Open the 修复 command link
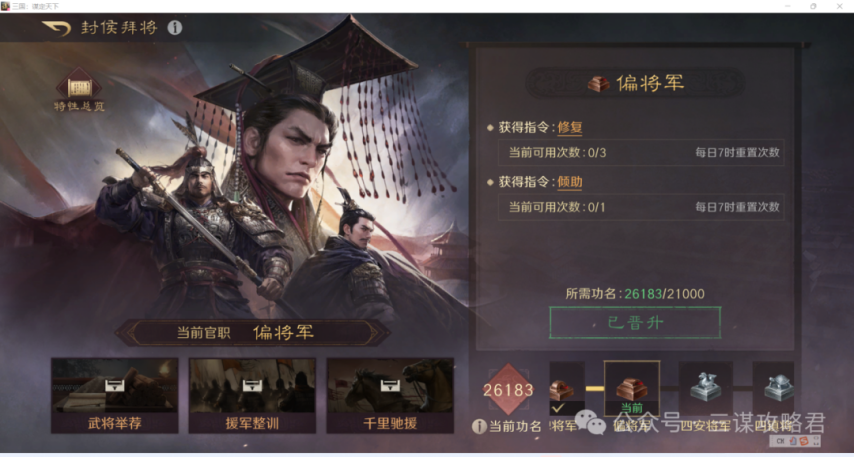Viewport: 854px width, 457px height. coord(570,127)
